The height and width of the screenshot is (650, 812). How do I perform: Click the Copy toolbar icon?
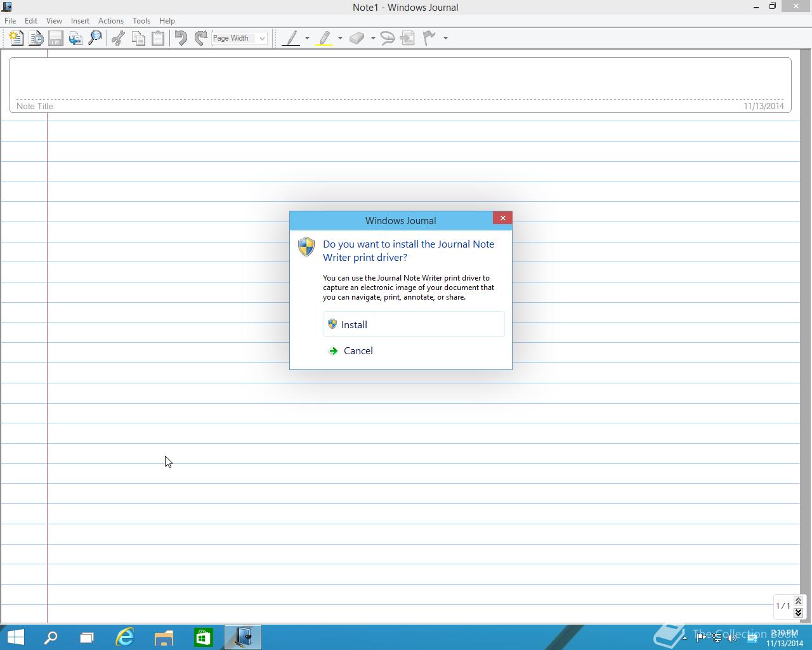(138, 38)
